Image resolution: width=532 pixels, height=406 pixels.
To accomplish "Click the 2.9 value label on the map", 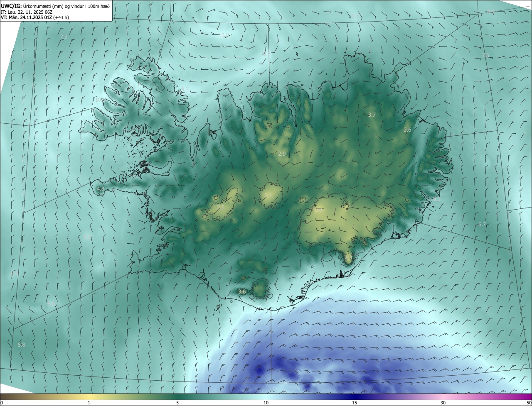I will (282, 154).
